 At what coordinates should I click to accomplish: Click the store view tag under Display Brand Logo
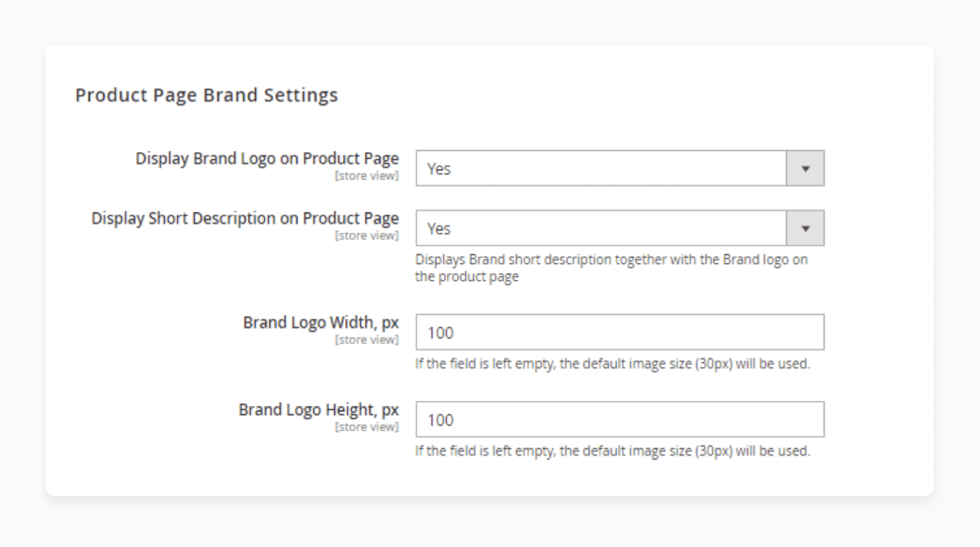[x=367, y=176]
